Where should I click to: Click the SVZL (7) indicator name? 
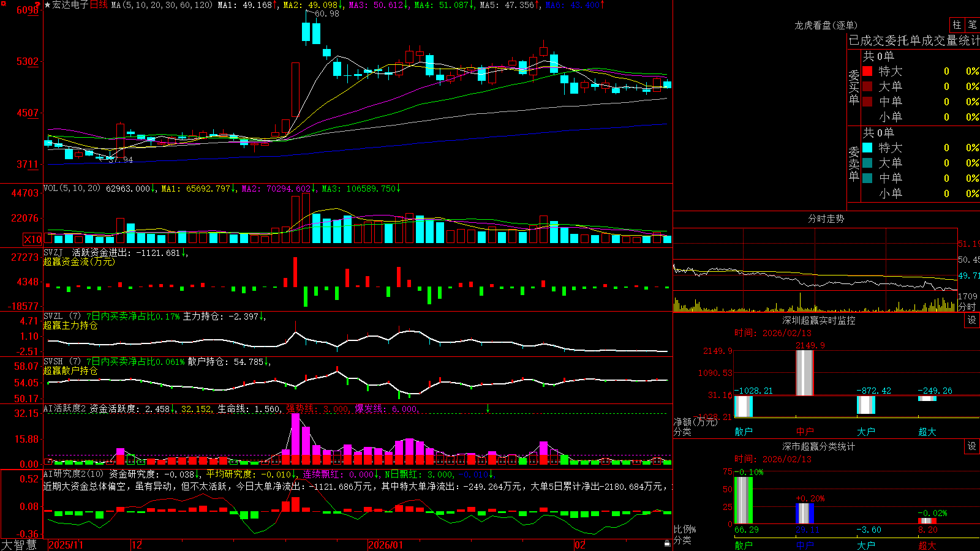[x=62, y=316]
